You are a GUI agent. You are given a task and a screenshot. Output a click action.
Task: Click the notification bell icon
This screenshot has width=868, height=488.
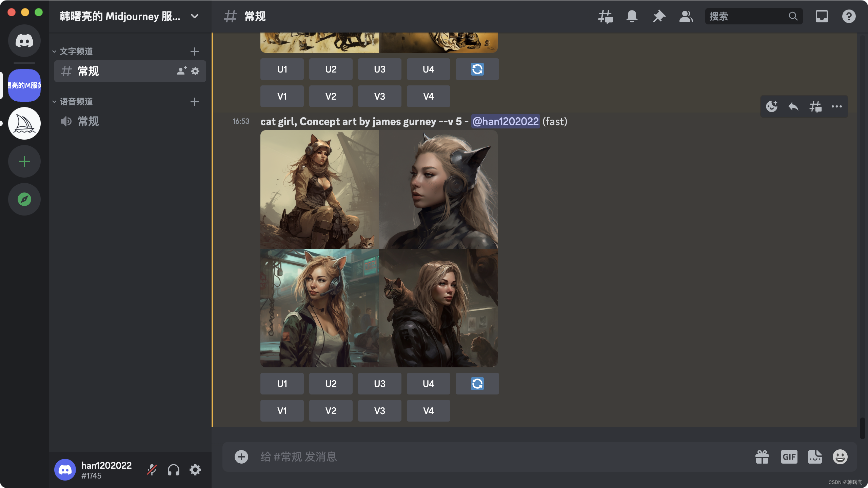pyautogui.click(x=632, y=16)
